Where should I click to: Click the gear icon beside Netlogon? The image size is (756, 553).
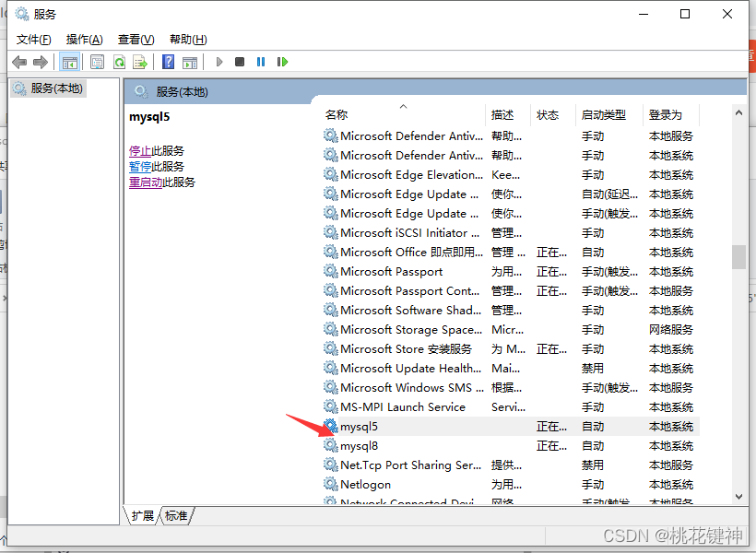click(x=331, y=484)
